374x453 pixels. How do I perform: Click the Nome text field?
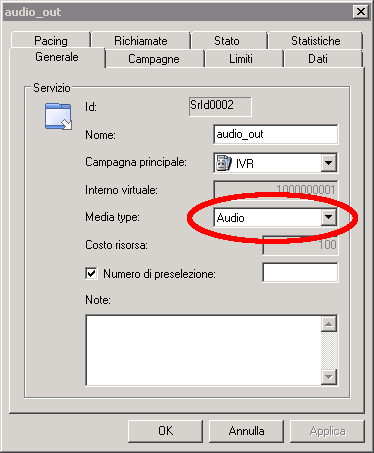point(275,134)
